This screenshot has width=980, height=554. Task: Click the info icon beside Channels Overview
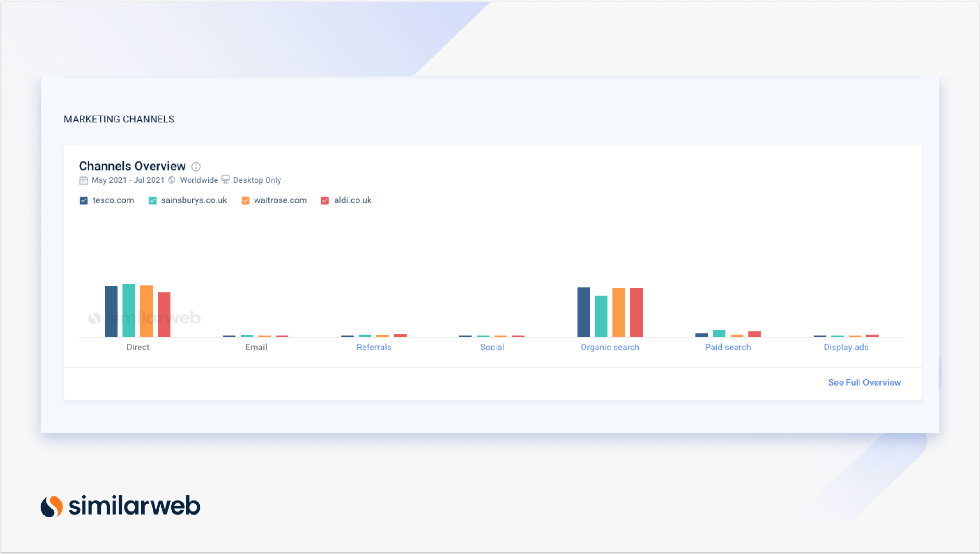pos(196,167)
